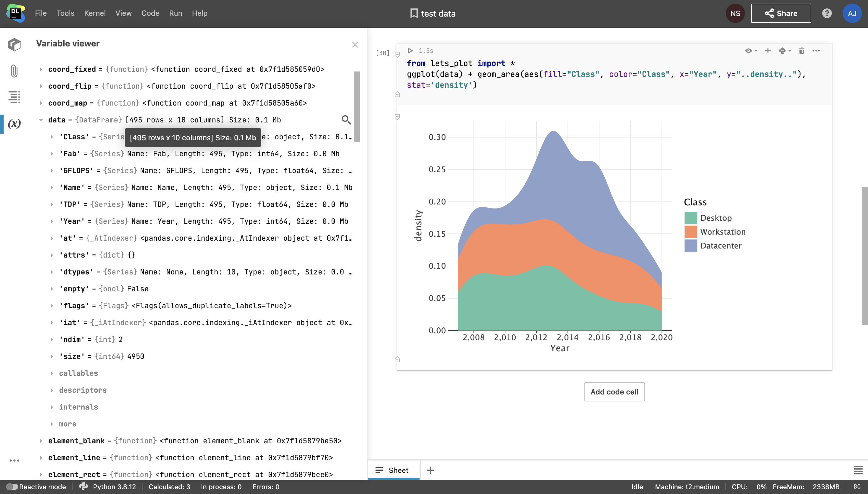Viewport: 868px width, 494px height.
Task: Click Add code cell button
Action: [614, 392]
